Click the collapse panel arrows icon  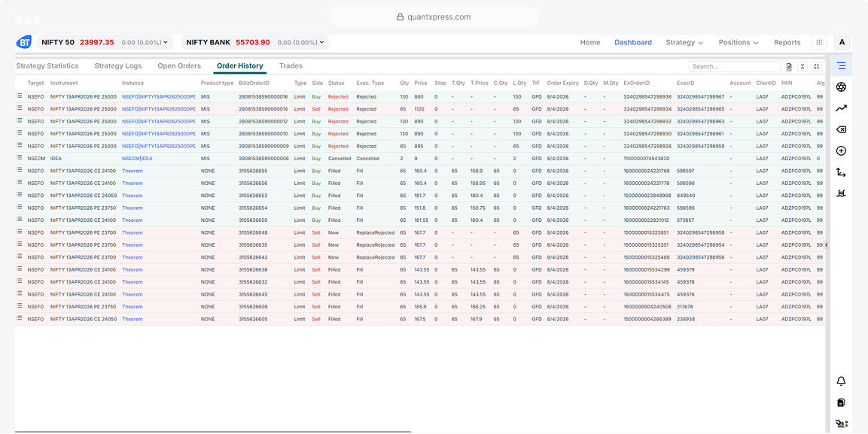pos(803,66)
